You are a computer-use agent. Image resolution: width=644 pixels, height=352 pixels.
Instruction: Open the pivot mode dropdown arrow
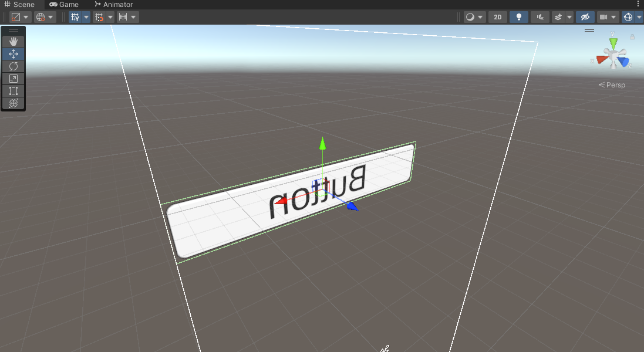(x=26, y=17)
